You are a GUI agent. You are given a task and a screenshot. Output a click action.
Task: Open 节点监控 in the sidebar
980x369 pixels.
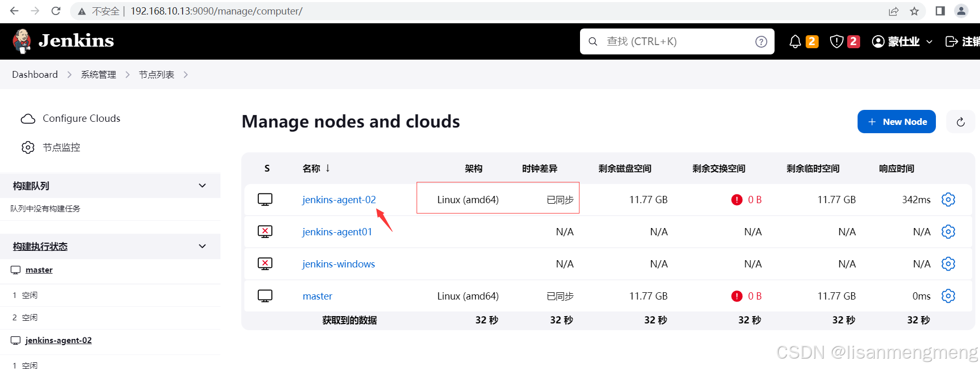[x=61, y=148]
